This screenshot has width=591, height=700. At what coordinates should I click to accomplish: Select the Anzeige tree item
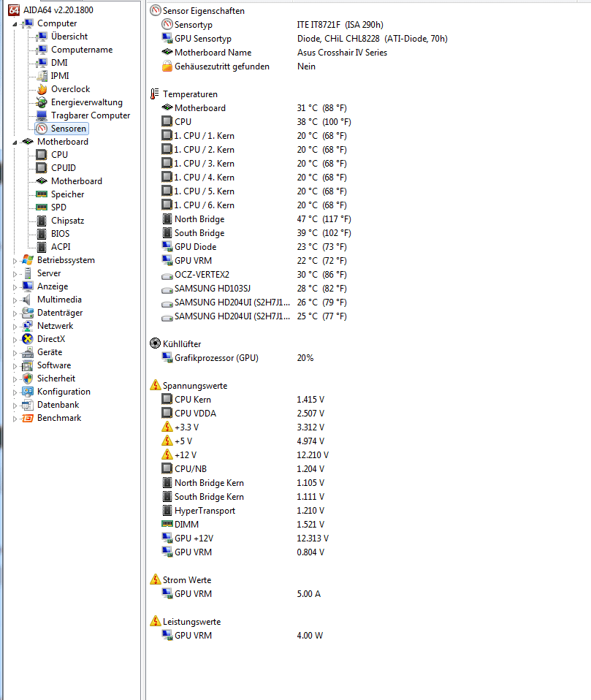click(53, 286)
